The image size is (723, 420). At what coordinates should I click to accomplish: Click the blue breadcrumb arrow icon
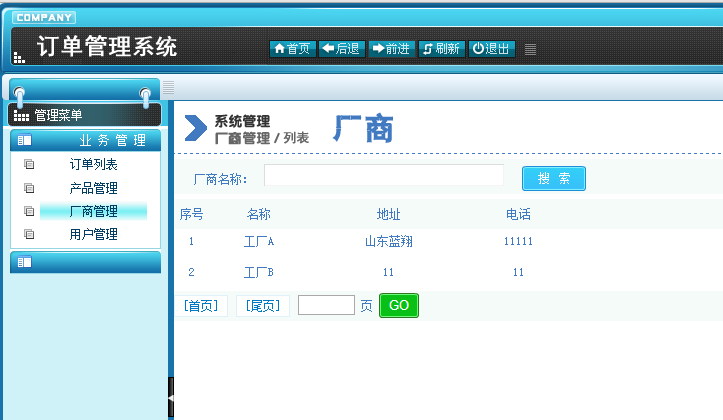[196, 128]
